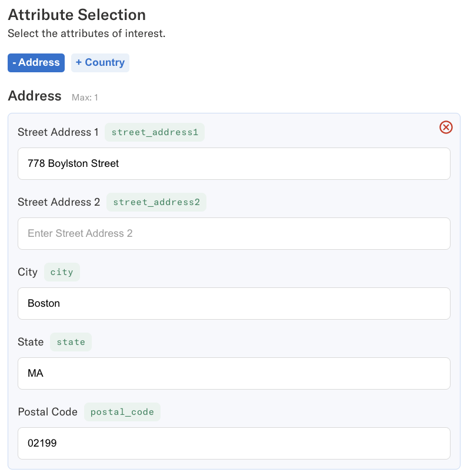Viewport: 467px width, 476px height.
Task: Click the city attribute tag
Action: click(62, 271)
